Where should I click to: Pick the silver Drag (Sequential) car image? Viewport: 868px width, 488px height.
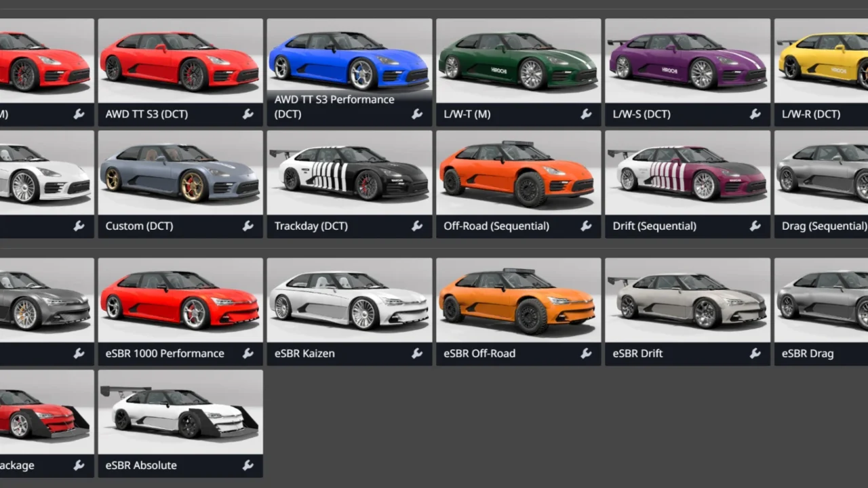point(821,172)
